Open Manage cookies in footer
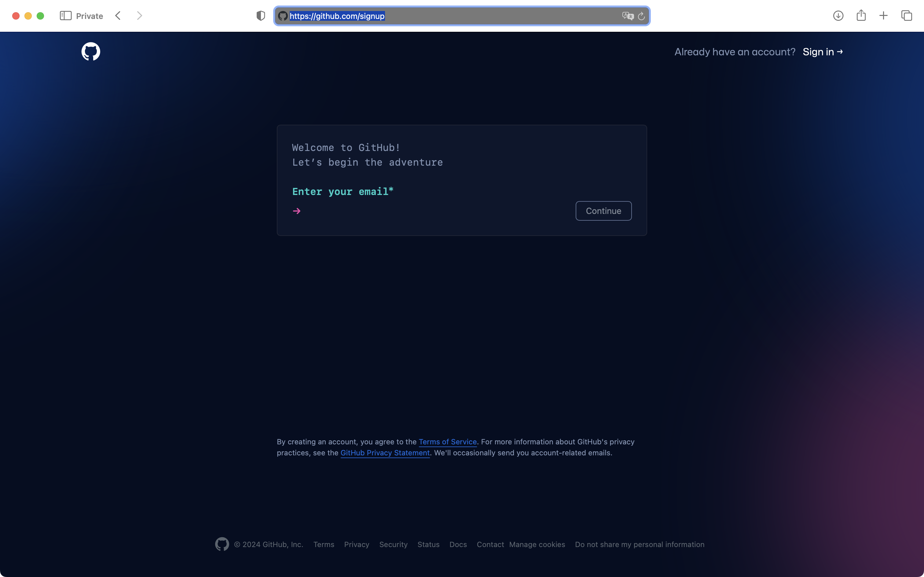 (x=537, y=545)
